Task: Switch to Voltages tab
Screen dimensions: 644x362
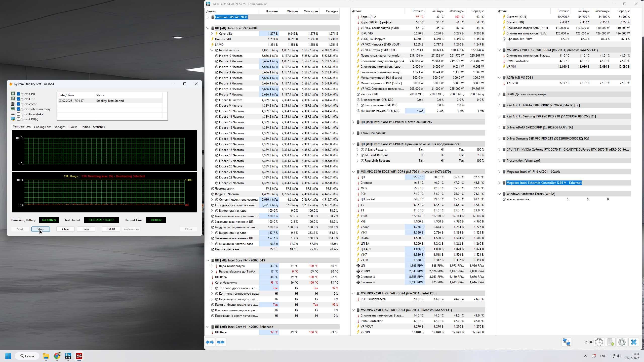Action: tap(60, 127)
